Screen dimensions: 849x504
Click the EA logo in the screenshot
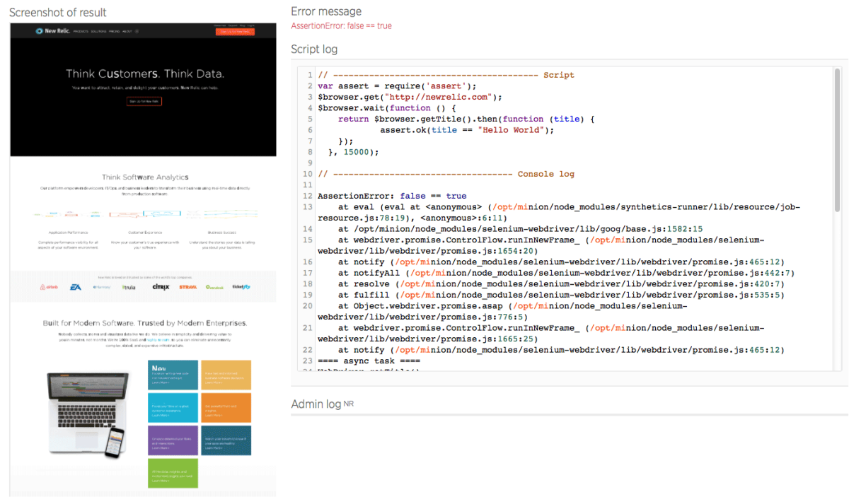[x=76, y=287]
